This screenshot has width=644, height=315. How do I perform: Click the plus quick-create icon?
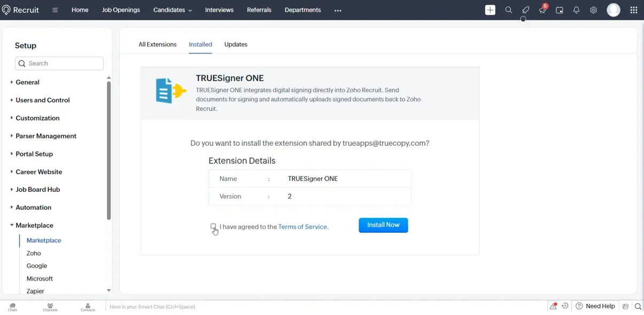click(x=490, y=10)
